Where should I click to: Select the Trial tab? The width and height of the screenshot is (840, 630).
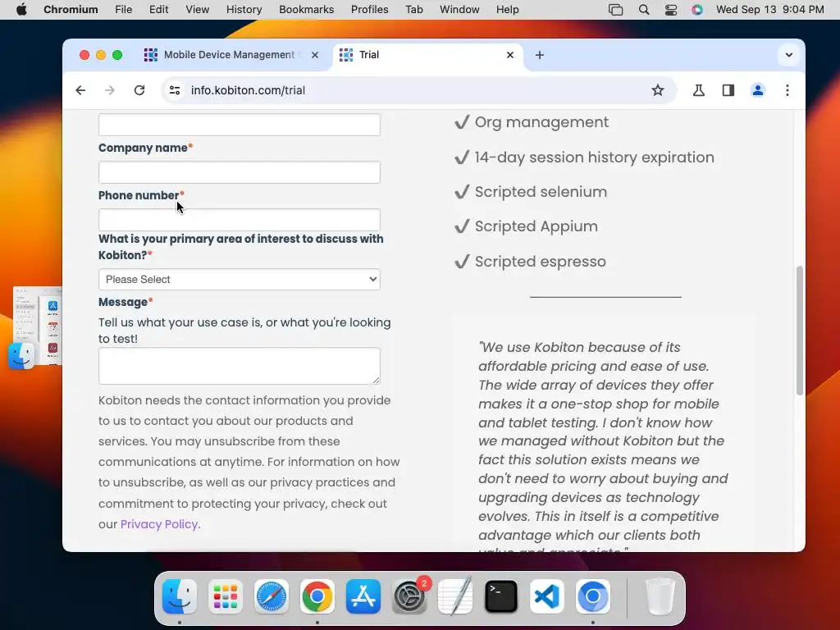[x=427, y=55]
